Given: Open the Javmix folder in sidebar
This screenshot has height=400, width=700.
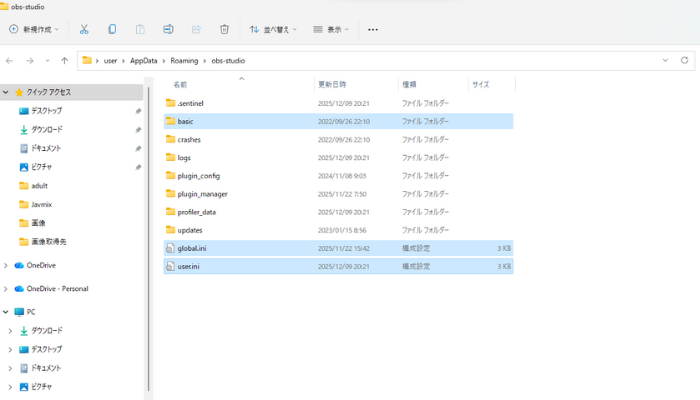Looking at the screenshot, I should (x=42, y=204).
